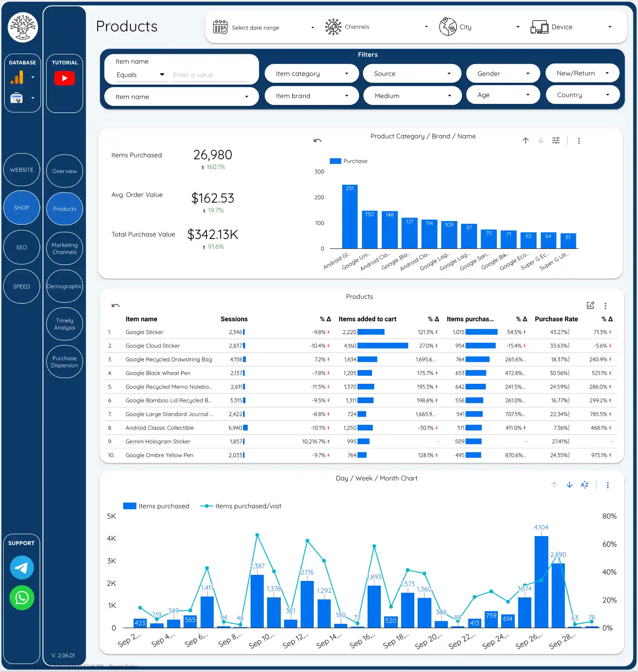Reset the Product Category chart with undo arrow
This screenshot has width=638, height=672.
point(318,140)
